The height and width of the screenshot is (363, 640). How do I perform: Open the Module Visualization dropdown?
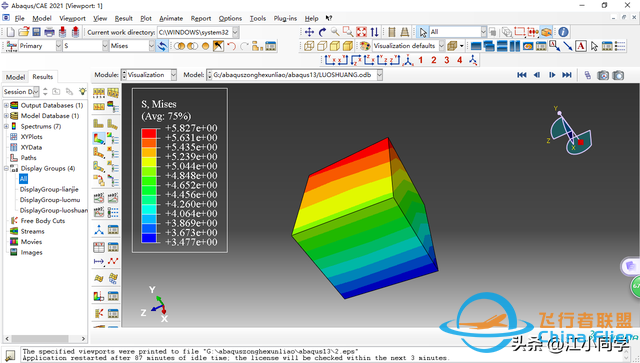149,75
